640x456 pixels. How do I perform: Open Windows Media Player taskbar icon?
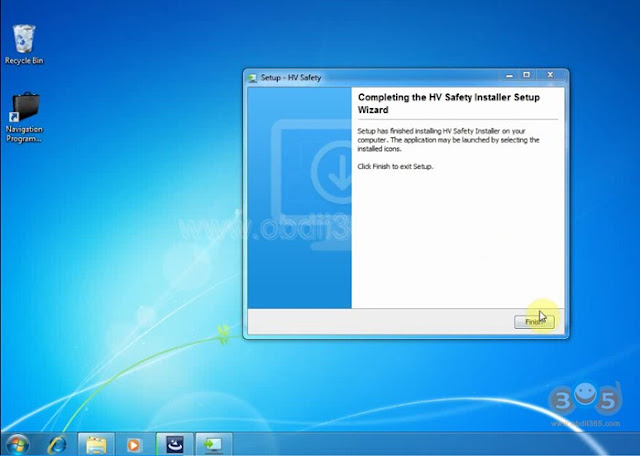point(133,445)
